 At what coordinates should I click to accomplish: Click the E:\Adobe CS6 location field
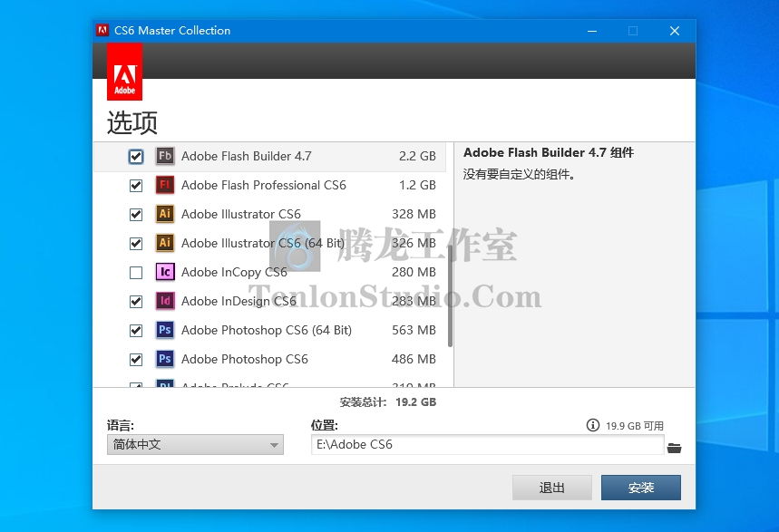(x=487, y=445)
